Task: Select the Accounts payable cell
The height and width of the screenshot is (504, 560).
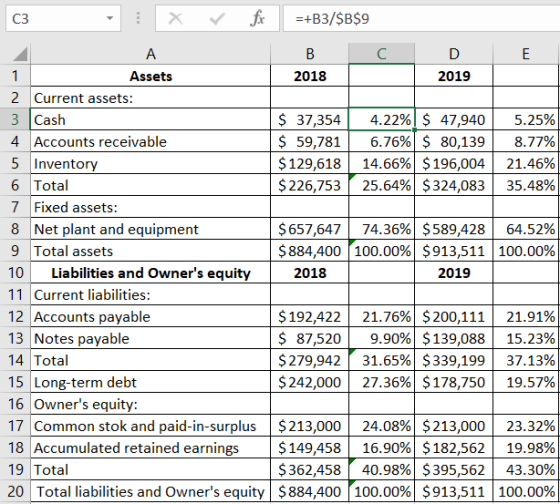Action: click(x=151, y=316)
